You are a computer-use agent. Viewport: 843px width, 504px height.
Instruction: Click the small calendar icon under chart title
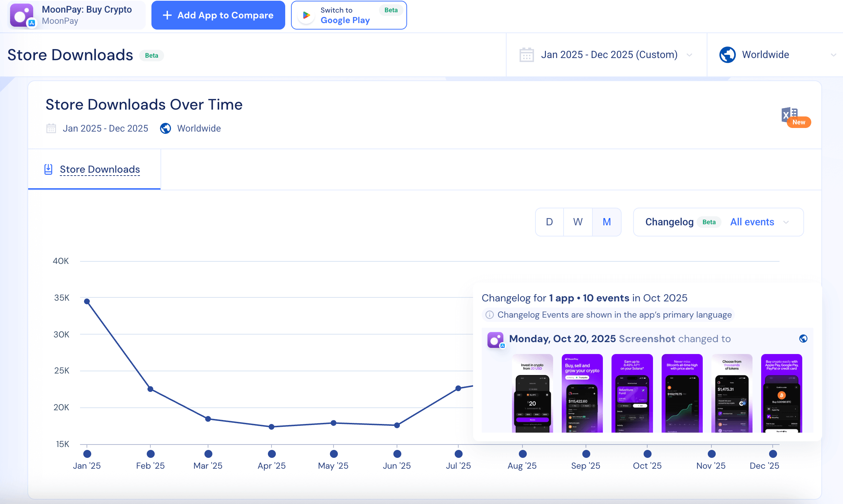[51, 128]
